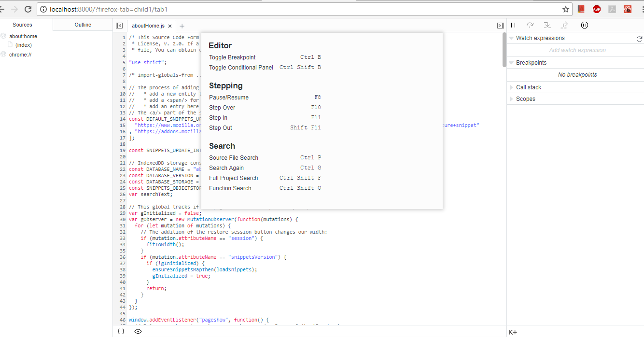
Task: Click the Stepping heading in shortcuts modal
Action: [x=225, y=86]
